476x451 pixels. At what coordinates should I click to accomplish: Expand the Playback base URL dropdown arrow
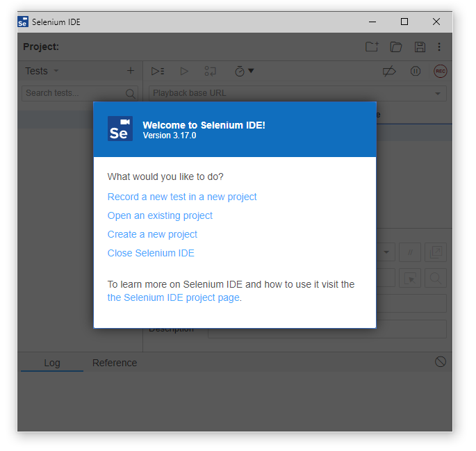click(438, 93)
